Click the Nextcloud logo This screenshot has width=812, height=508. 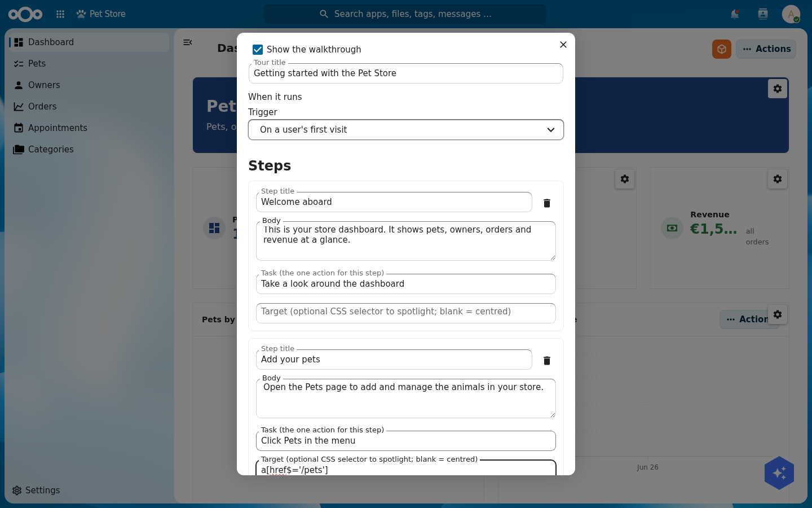[25, 14]
